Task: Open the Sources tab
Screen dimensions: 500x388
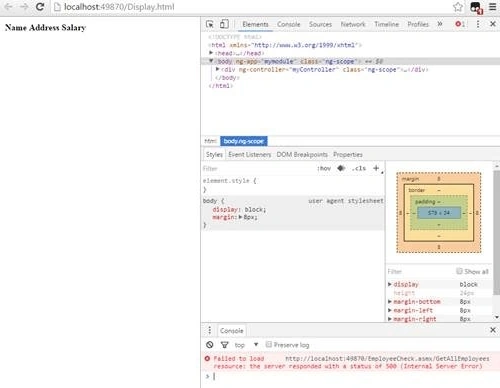Action: tap(320, 24)
